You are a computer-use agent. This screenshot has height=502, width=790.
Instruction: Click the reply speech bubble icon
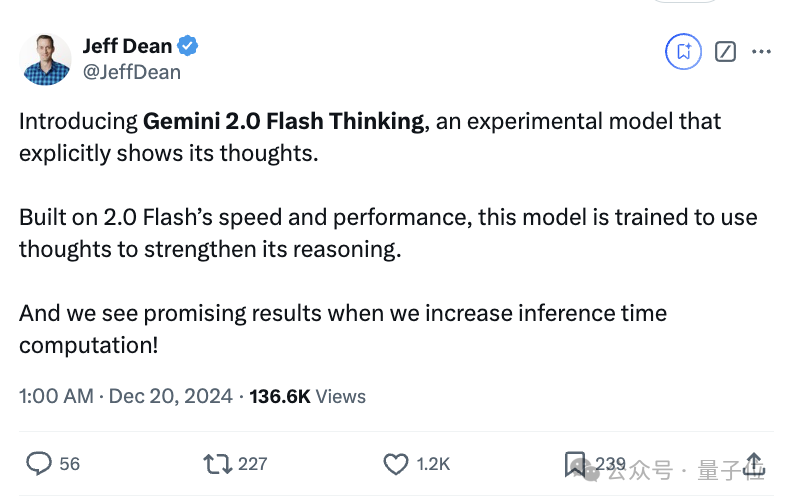click(x=39, y=463)
